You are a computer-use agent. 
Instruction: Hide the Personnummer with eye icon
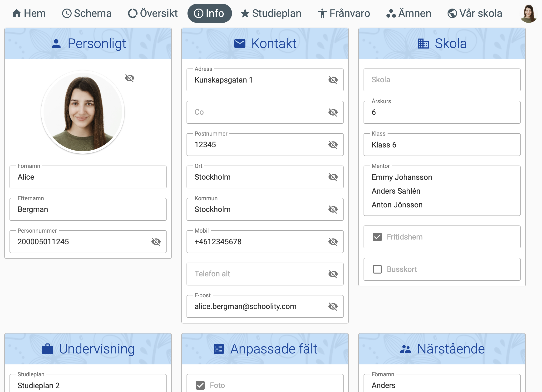pos(156,241)
